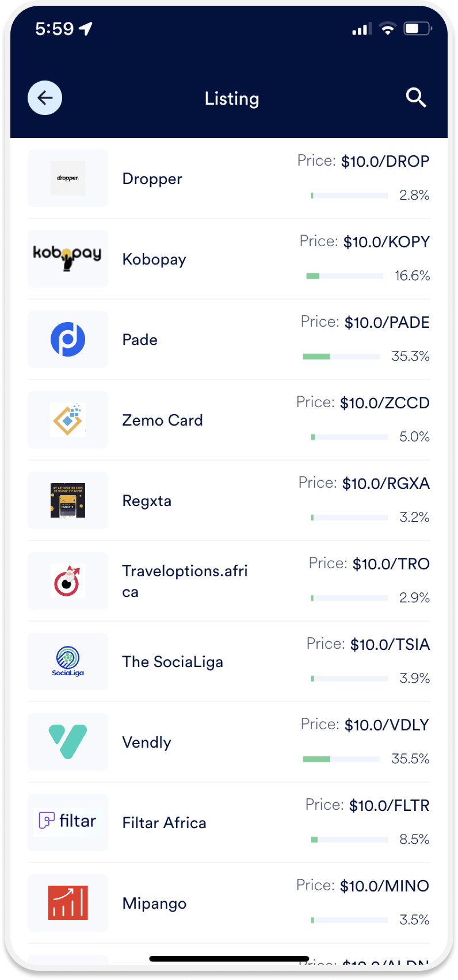This screenshot has width=458, height=980.
Task: Click the Vendly 35.5% progress bar
Action: [x=341, y=759]
